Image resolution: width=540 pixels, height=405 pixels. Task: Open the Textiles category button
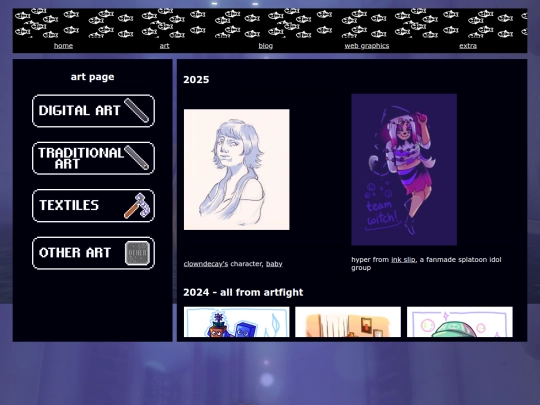click(93, 206)
